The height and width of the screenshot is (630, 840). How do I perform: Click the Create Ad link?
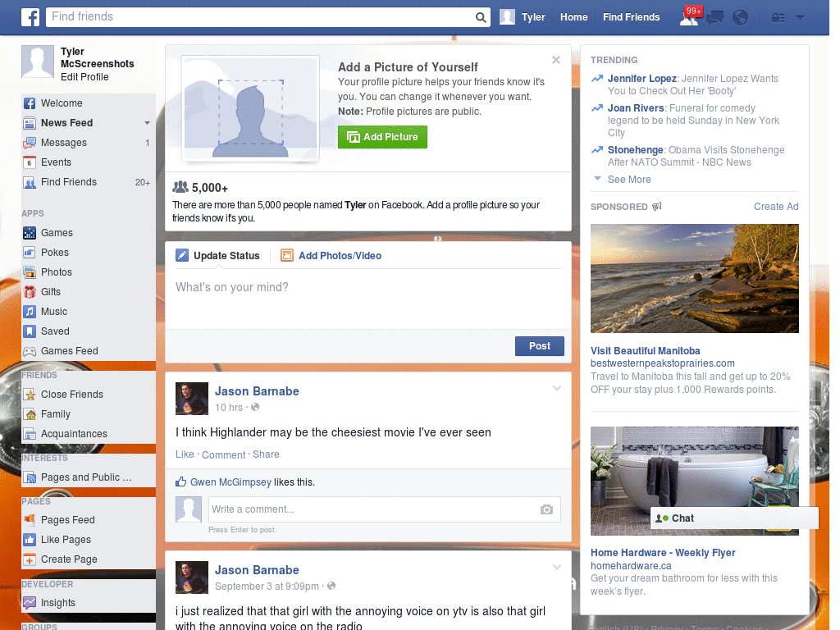[x=776, y=207]
